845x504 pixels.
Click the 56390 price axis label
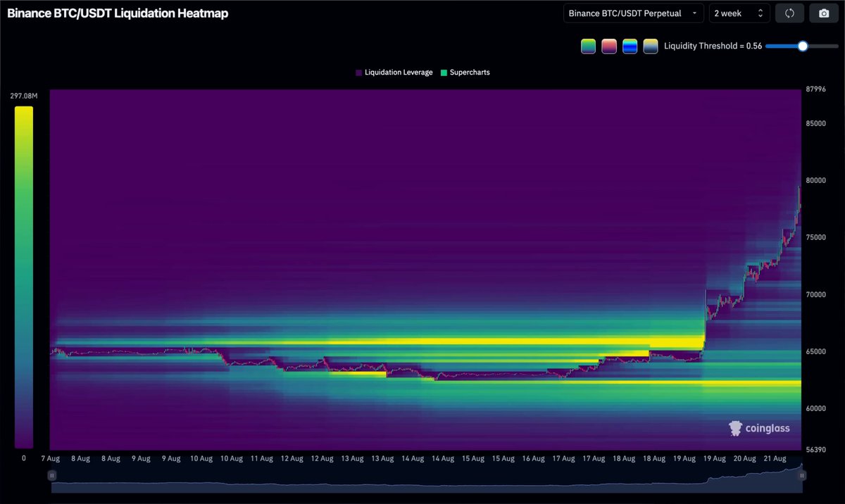coord(815,449)
